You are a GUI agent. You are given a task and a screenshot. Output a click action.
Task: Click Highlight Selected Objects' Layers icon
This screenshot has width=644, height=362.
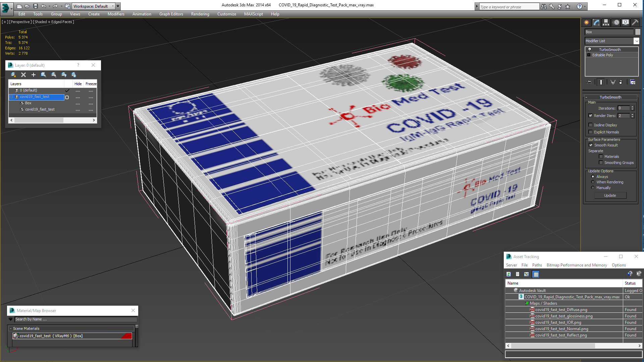click(x=54, y=75)
